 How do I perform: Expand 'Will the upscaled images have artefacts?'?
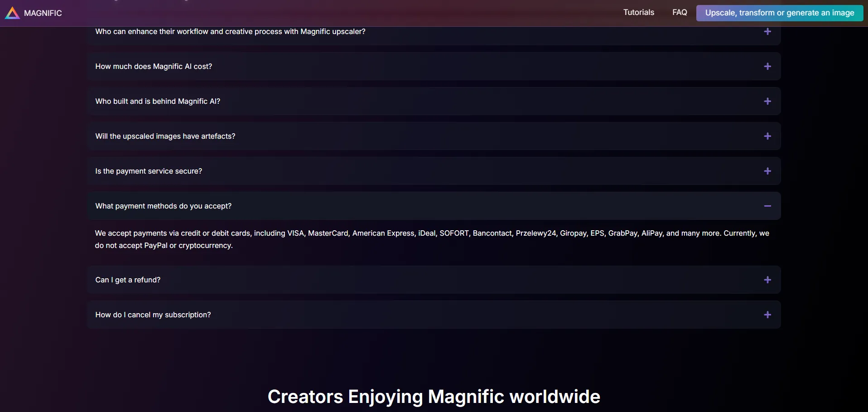point(165,136)
